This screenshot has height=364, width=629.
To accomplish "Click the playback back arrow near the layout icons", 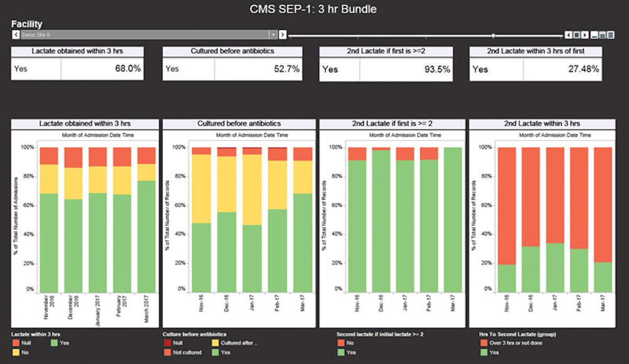I will pyautogui.click(x=569, y=35).
